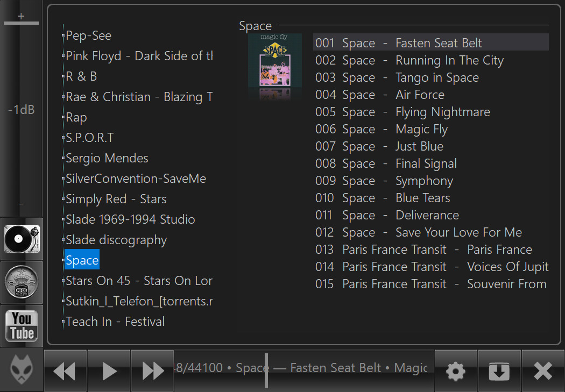Choose the Slade discography entry
This screenshot has height=392, width=565.
pos(116,240)
